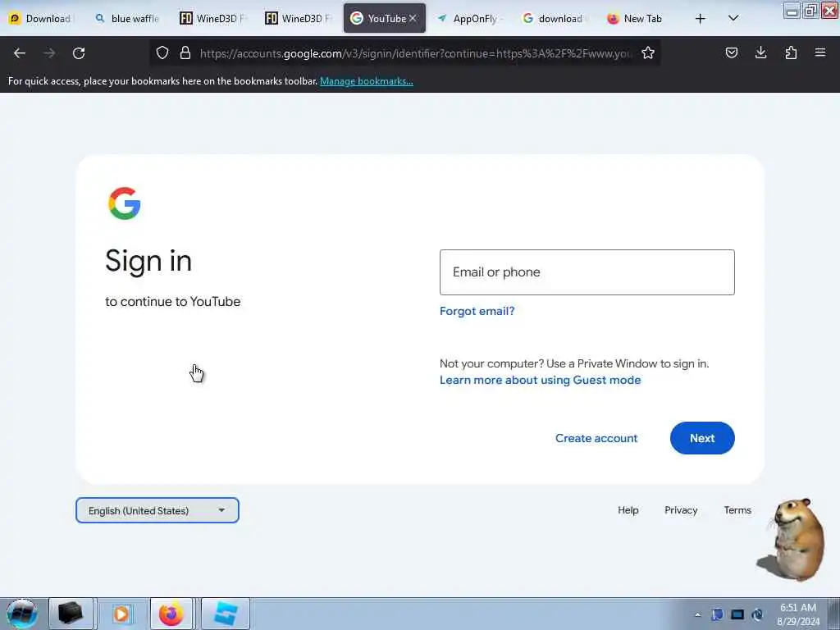Click the Show desktop strip
840x630 pixels.
pos(833,614)
